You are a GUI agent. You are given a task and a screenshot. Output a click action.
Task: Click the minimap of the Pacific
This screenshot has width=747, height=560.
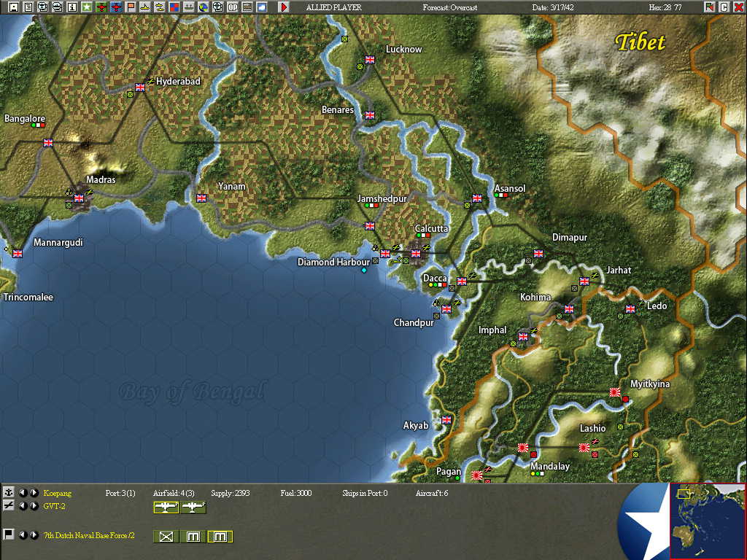click(x=708, y=521)
